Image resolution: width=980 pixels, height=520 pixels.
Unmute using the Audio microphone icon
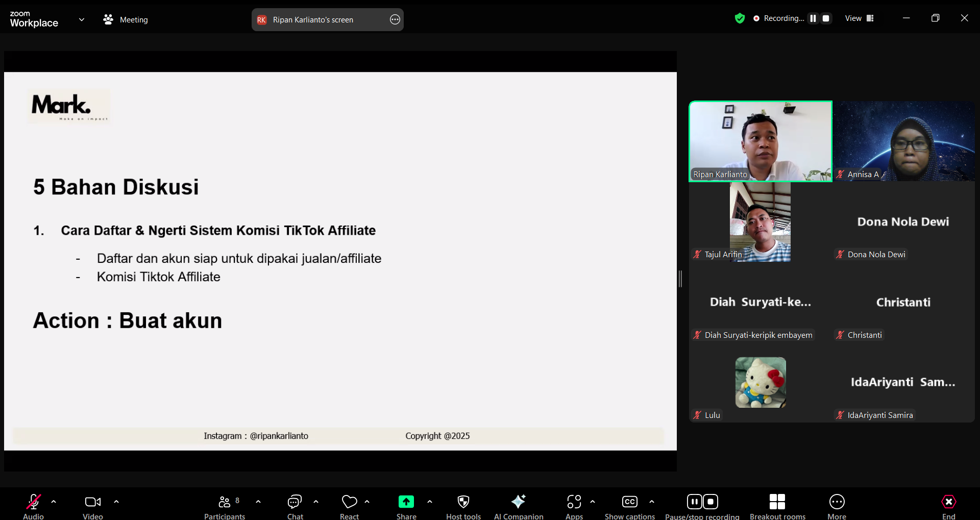coord(34,502)
